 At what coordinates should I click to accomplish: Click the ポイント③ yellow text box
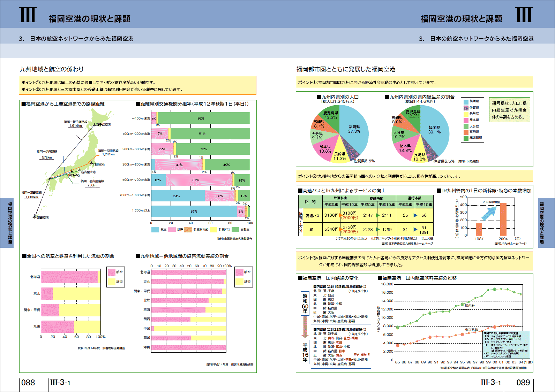[x=414, y=261]
